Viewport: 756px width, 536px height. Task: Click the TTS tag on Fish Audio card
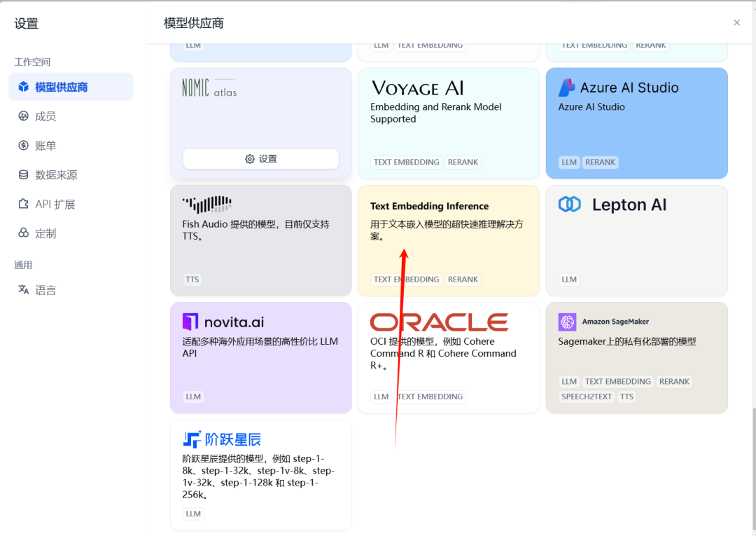(192, 279)
